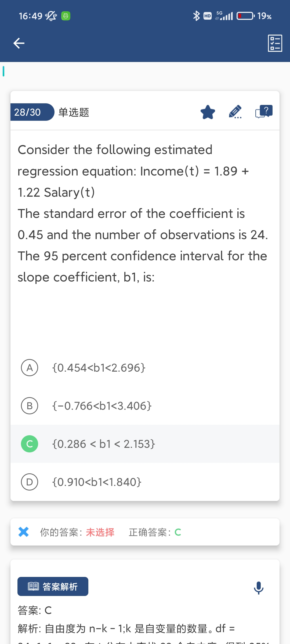Tap the 单选题 question type label

coord(74,112)
